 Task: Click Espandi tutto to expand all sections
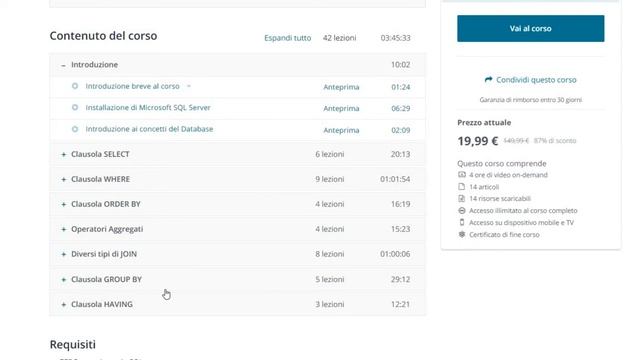pyautogui.click(x=287, y=38)
